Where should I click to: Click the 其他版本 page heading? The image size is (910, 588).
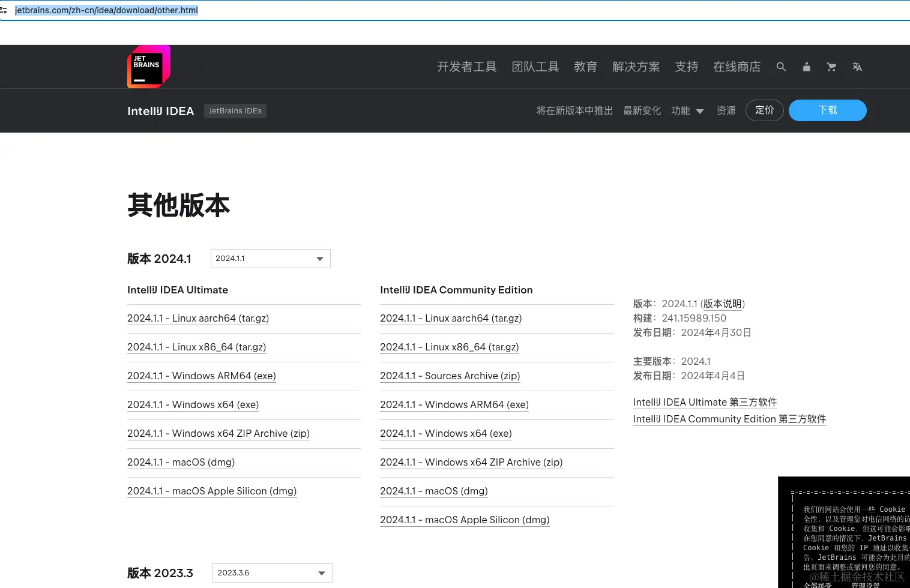[178, 205]
